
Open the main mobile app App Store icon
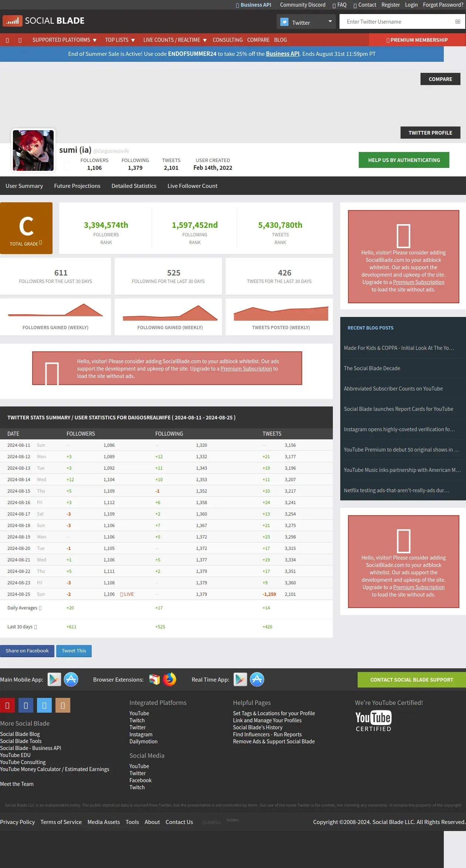(x=71, y=679)
